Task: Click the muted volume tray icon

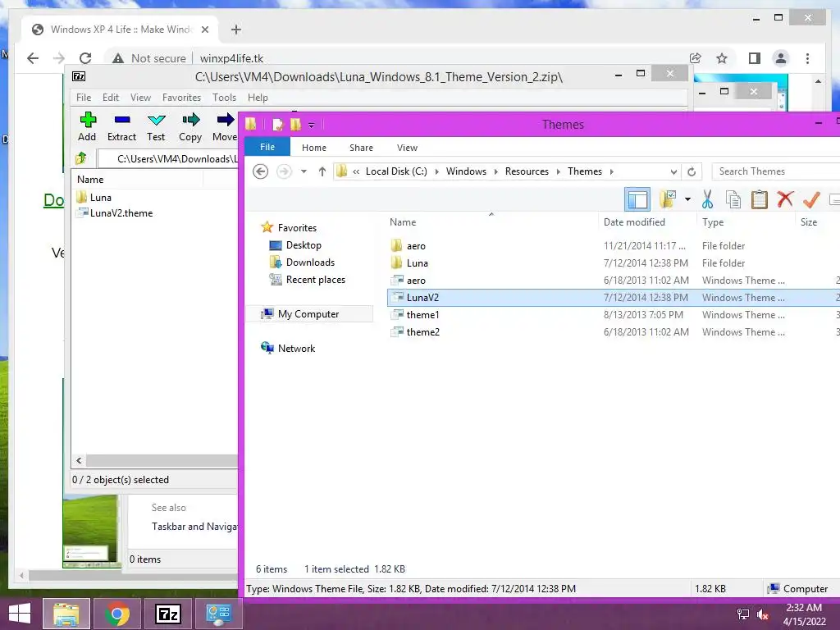Action: point(763,614)
